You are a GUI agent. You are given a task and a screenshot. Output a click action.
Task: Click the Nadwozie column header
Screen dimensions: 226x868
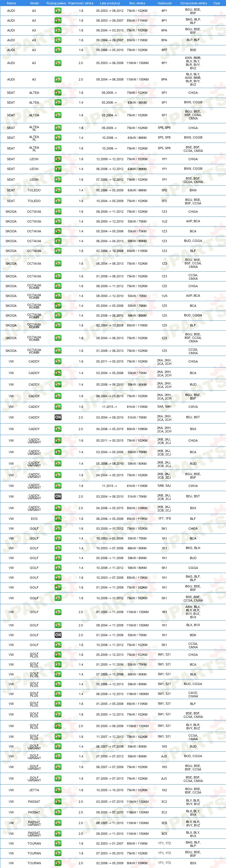coord(165,3)
